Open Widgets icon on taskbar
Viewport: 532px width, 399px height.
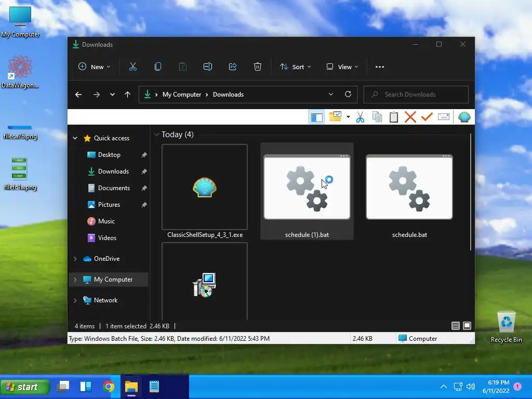pos(86,387)
